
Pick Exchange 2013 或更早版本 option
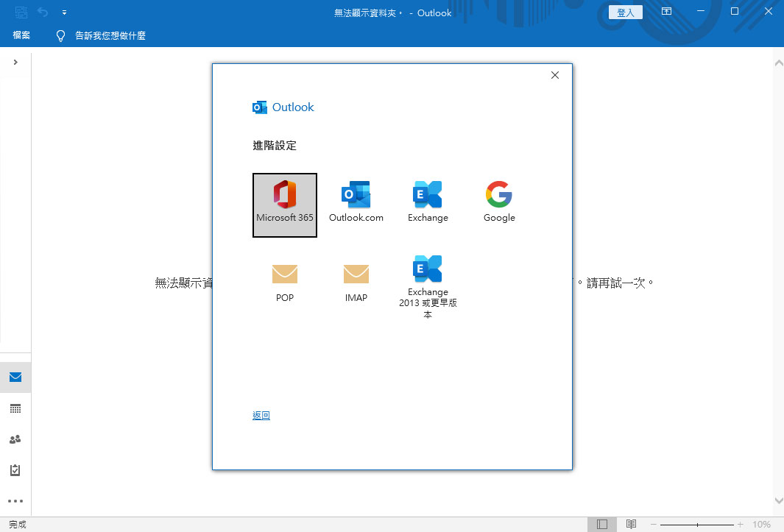(428, 287)
